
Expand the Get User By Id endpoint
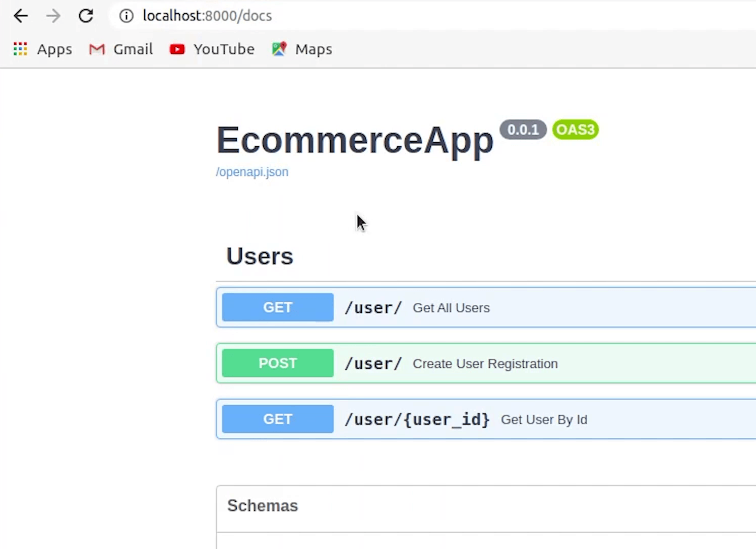(x=544, y=419)
